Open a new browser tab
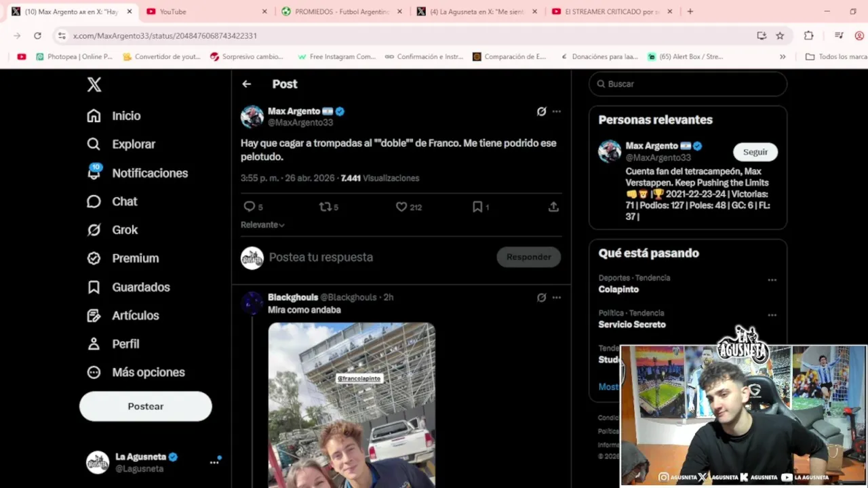The width and height of the screenshot is (868, 488). coord(690,12)
